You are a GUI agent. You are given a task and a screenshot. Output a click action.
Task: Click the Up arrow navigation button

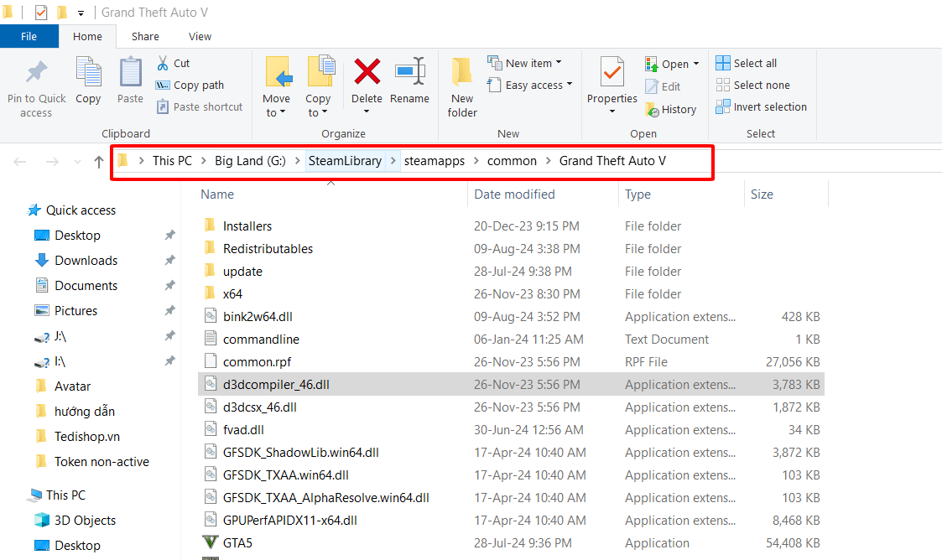point(99,162)
